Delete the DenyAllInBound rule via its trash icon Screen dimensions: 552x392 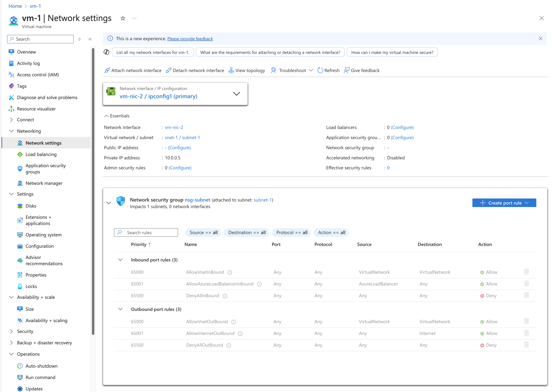click(x=527, y=295)
